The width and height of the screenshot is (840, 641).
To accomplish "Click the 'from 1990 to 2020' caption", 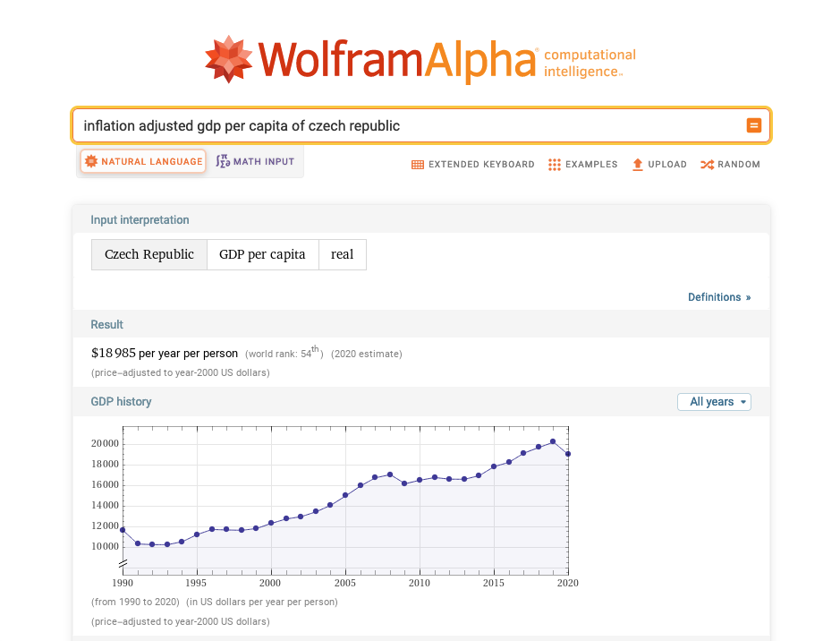I will 136,602.
